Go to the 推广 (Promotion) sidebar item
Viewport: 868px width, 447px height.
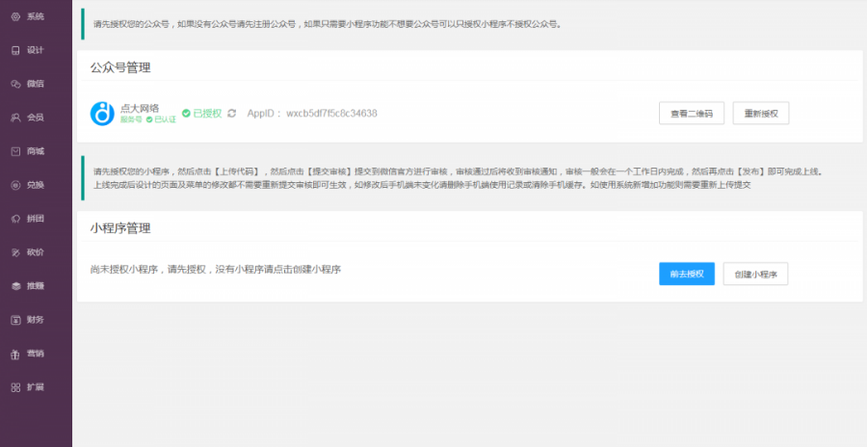[29, 286]
